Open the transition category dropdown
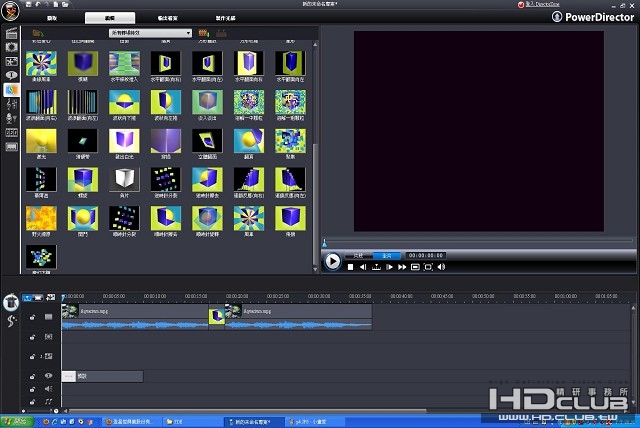This screenshot has height=428, width=640. (150, 33)
